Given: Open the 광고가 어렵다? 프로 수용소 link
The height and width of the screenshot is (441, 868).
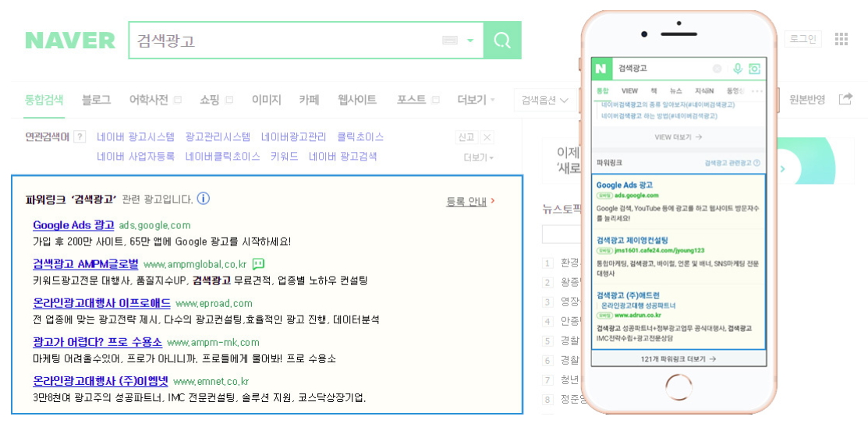Looking at the screenshot, I should click(x=97, y=342).
